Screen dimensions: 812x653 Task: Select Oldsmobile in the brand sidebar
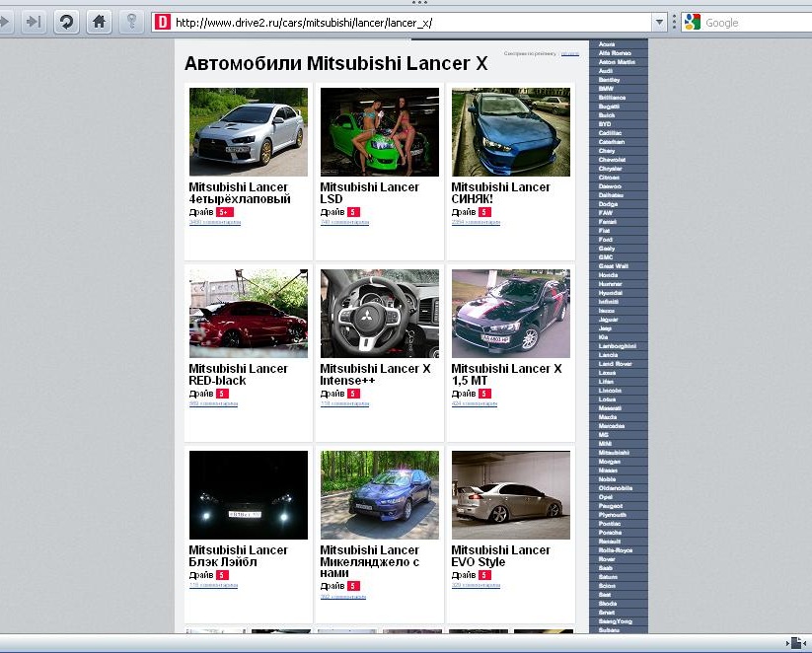pos(616,488)
